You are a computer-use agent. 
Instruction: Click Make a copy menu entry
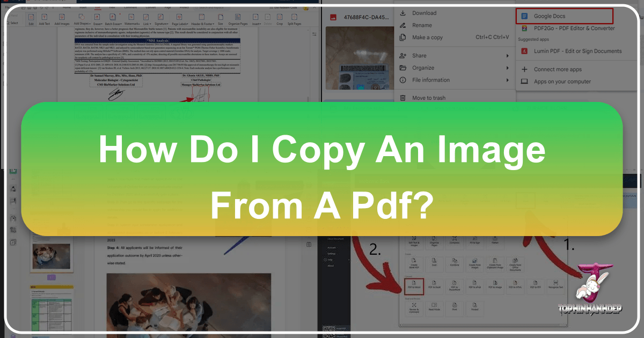pos(427,38)
